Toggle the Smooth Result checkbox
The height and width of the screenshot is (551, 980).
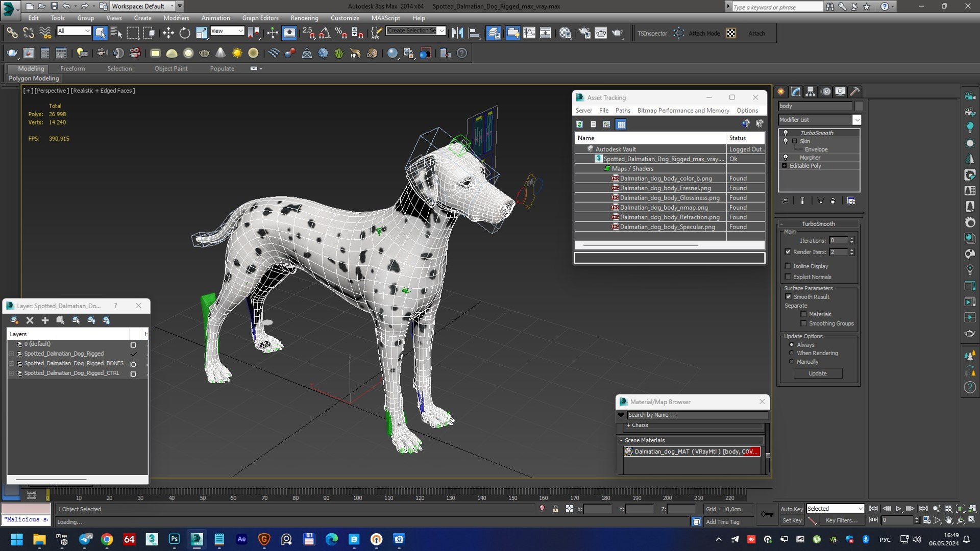click(788, 297)
